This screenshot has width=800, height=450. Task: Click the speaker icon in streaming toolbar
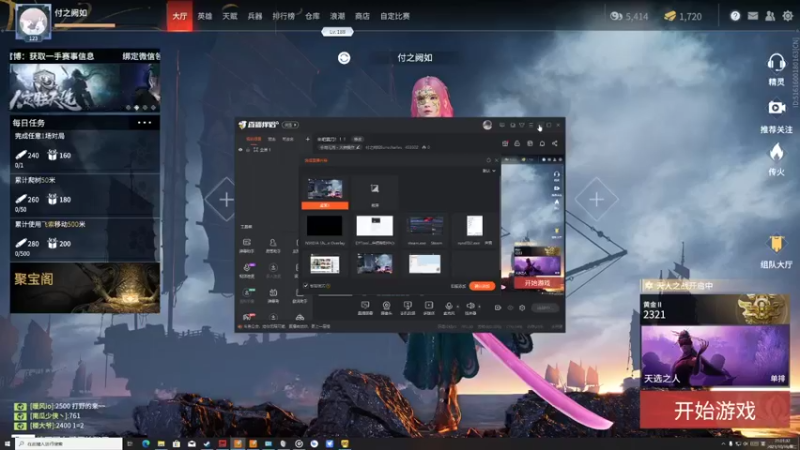[x=470, y=306]
